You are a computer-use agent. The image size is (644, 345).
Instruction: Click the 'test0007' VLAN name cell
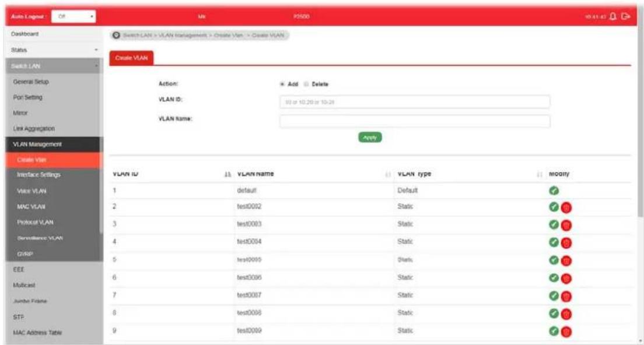(249, 295)
